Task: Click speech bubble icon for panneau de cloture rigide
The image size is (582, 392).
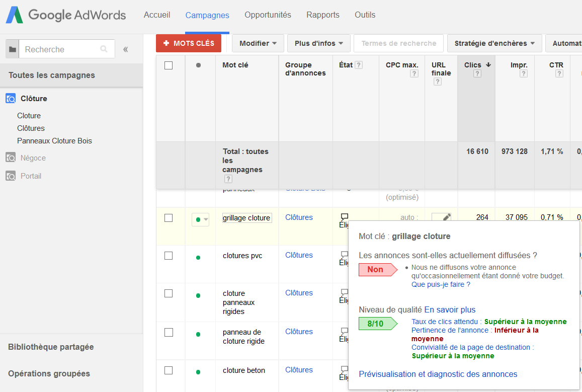Action: coord(345,331)
